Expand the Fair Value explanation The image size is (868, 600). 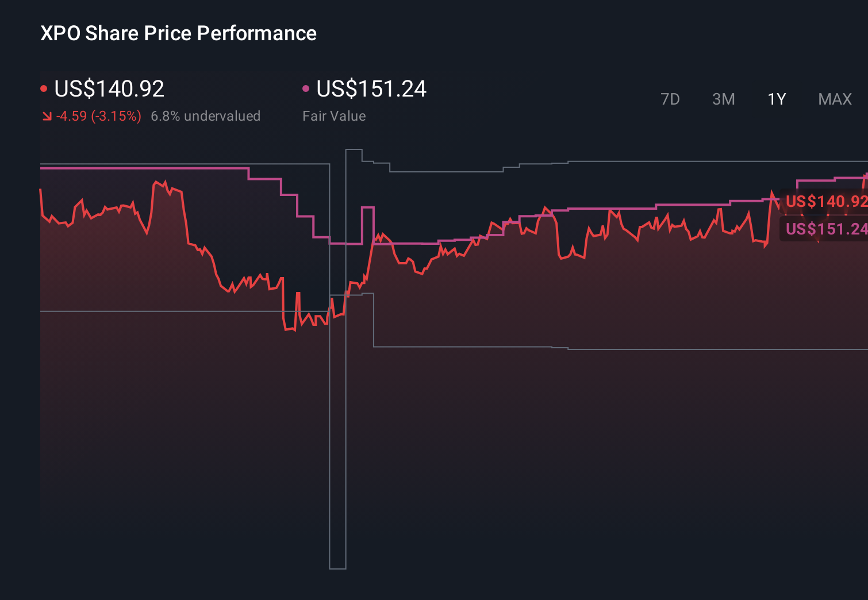coord(334,116)
